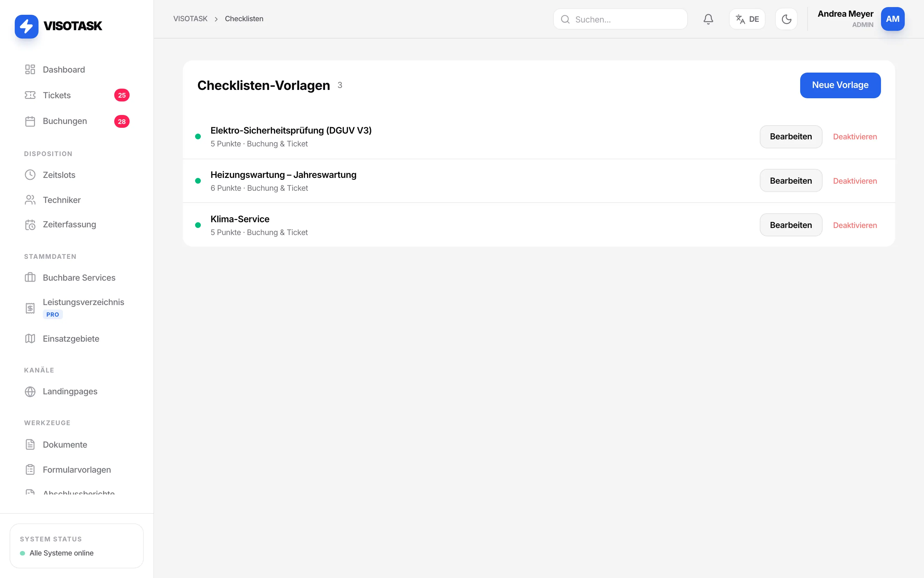Screen dimensions: 924x578
Task: Click green status dot for Klima-Service
Action: (x=198, y=225)
